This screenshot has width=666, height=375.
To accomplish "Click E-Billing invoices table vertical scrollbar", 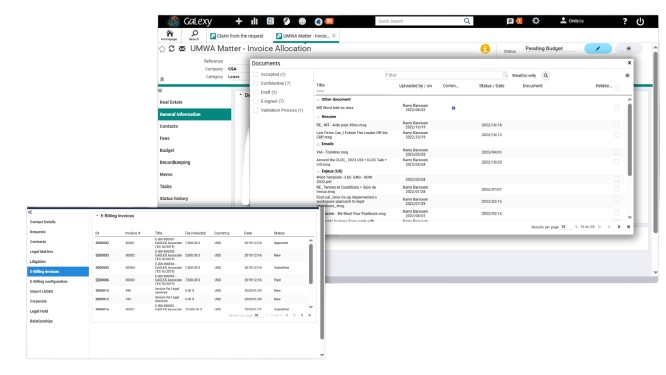I will (x=311, y=263).
